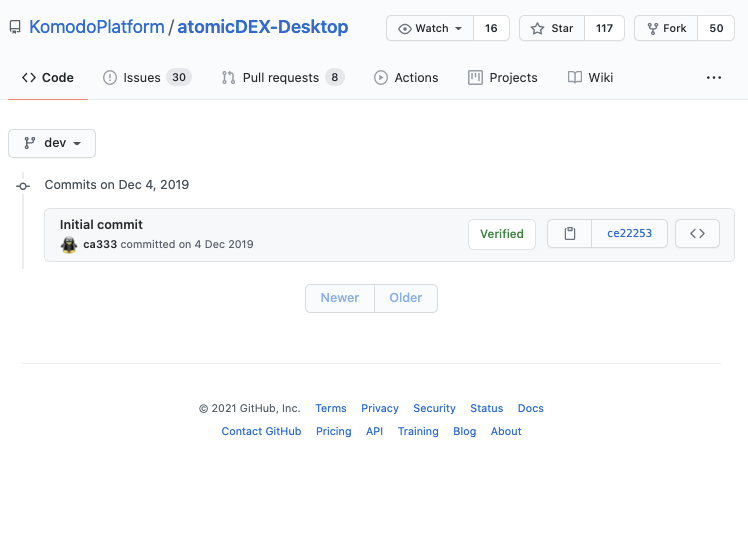The height and width of the screenshot is (533, 748).
Task: Open the Contact GitHub footer link
Action: click(x=261, y=431)
